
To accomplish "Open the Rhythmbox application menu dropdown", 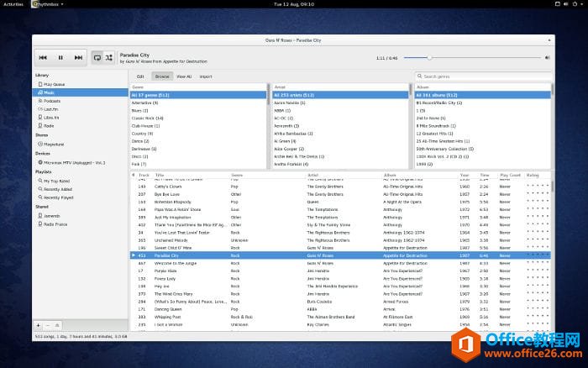I will click(x=49, y=4).
